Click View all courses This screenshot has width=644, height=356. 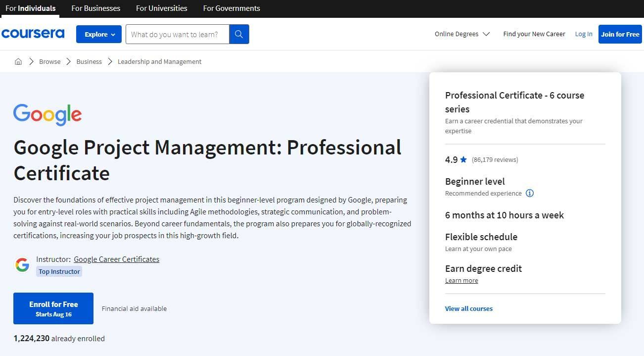pos(468,308)
